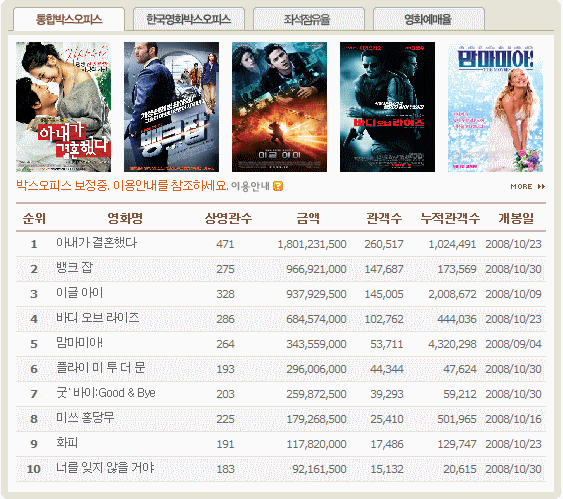Open movie title 굿' 바이:Good & Bye
The image size is (563, 499).
coord(106,393)
